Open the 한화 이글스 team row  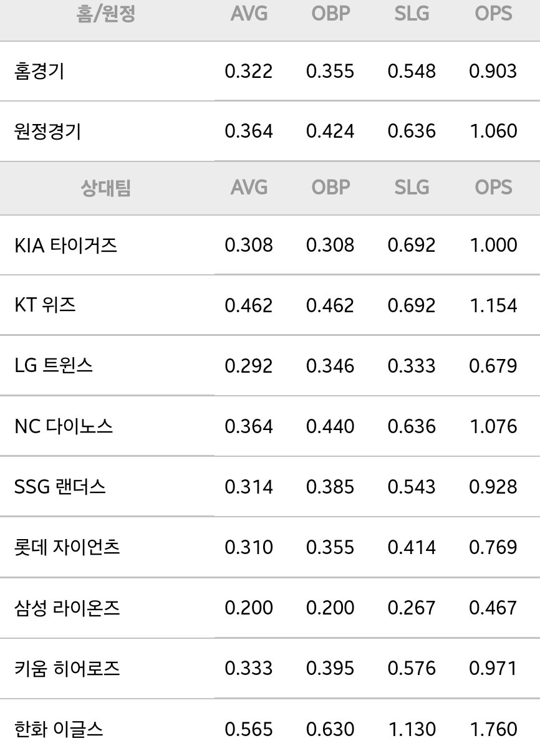point(270,728)
